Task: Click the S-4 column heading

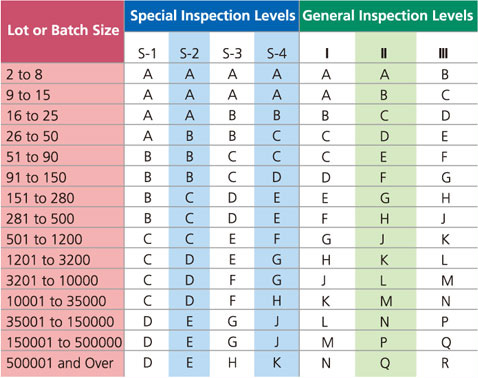Action: coord(277,53)
